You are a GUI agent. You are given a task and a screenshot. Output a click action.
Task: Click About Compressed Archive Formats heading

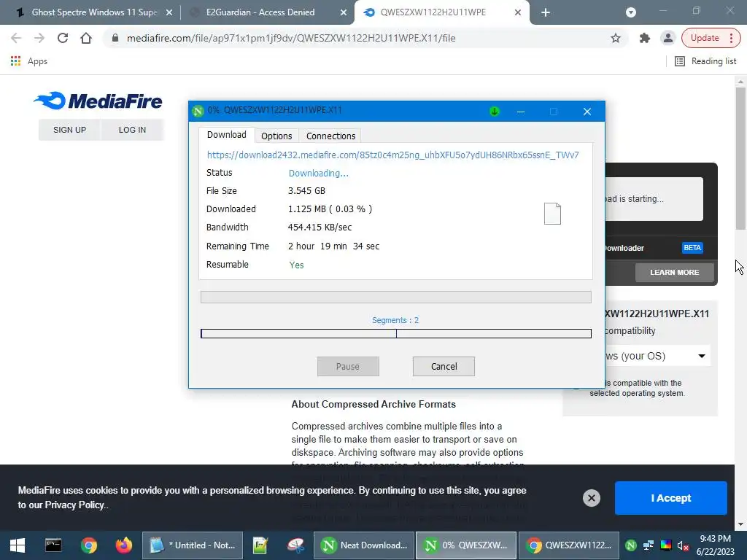coord(373,404)
